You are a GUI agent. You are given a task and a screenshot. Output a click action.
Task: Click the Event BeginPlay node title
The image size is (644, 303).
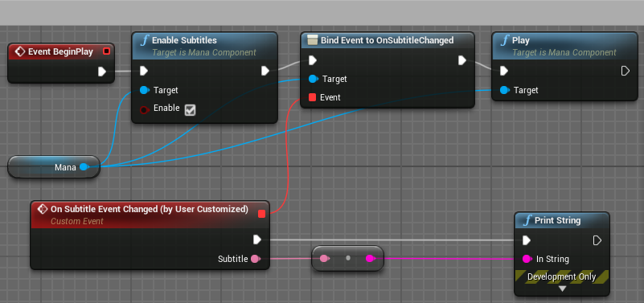60,51
